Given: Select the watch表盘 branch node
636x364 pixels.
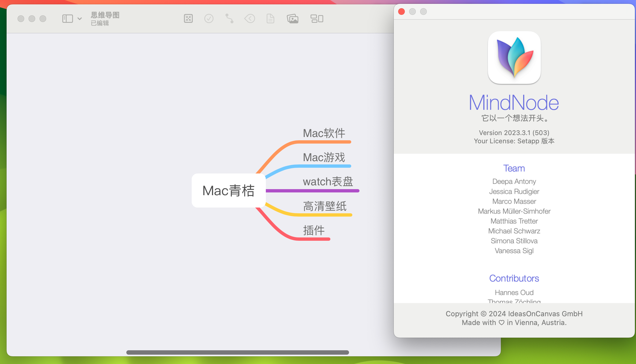Looking at the screenshot, I should click(x=328, y=182).
